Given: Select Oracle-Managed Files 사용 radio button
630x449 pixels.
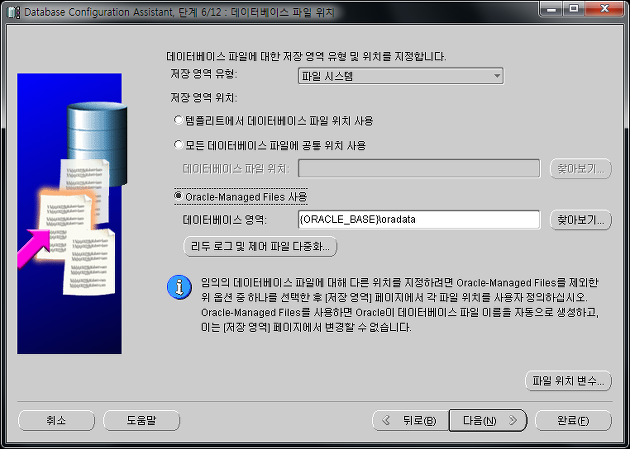Looking at the screenshot, I should 179,196.
